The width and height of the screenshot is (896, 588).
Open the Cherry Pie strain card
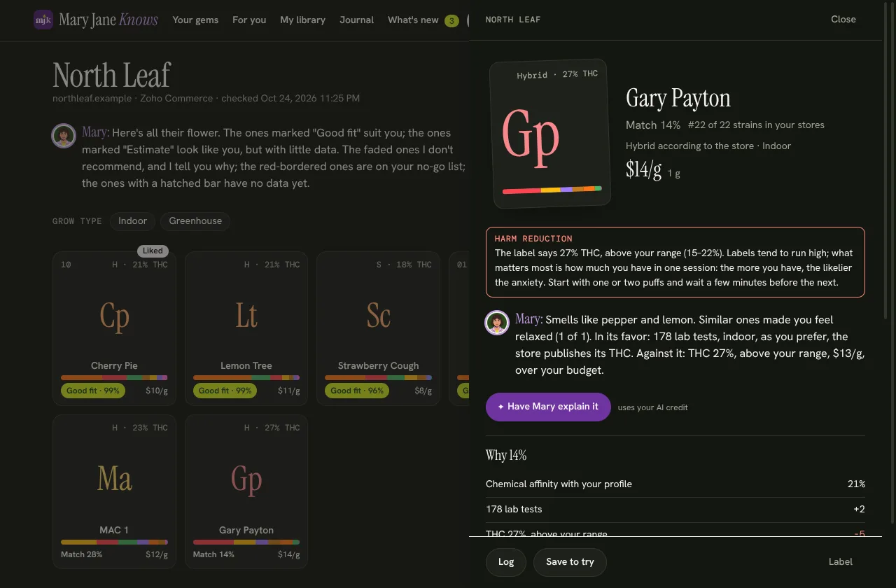(114, 328)
